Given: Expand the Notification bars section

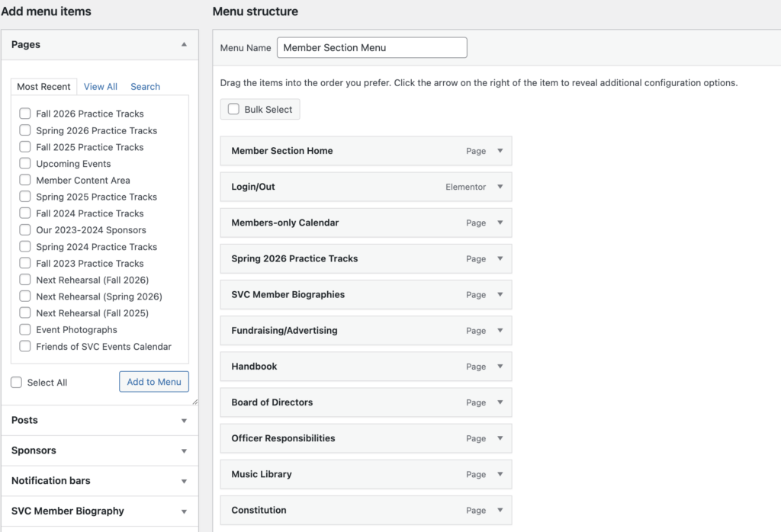Looking at the screenshot, I should pyautogui.click(x=184, y=482).
